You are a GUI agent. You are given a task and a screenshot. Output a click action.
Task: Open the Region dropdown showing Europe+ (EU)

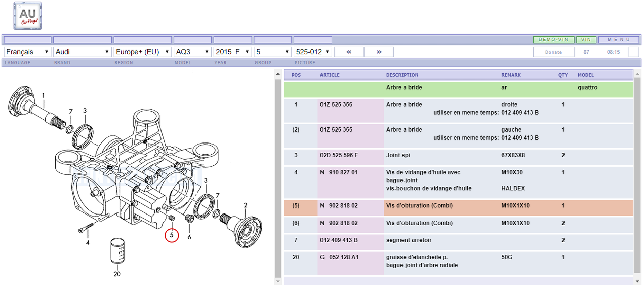click(x=142, y=52)
